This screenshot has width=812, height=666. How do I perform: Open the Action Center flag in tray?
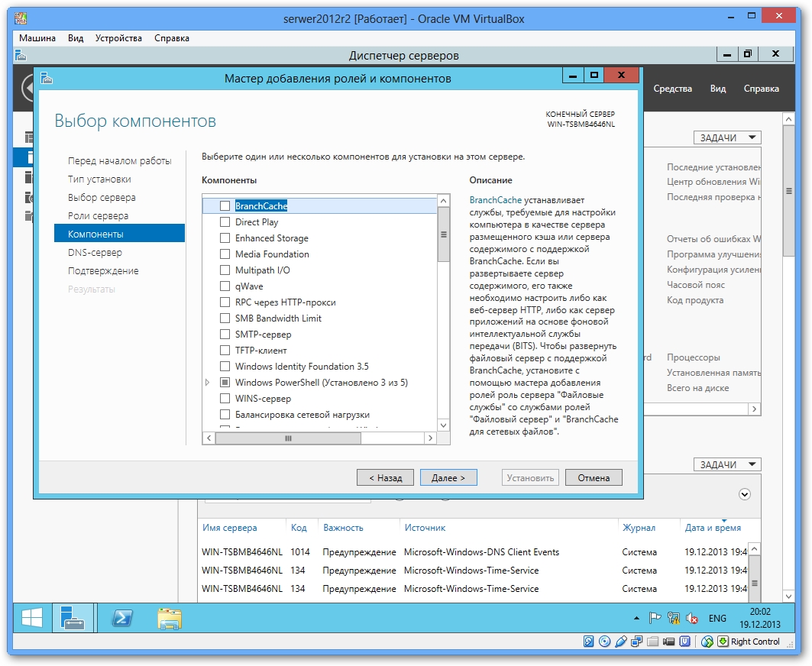[x=655, y=618]
